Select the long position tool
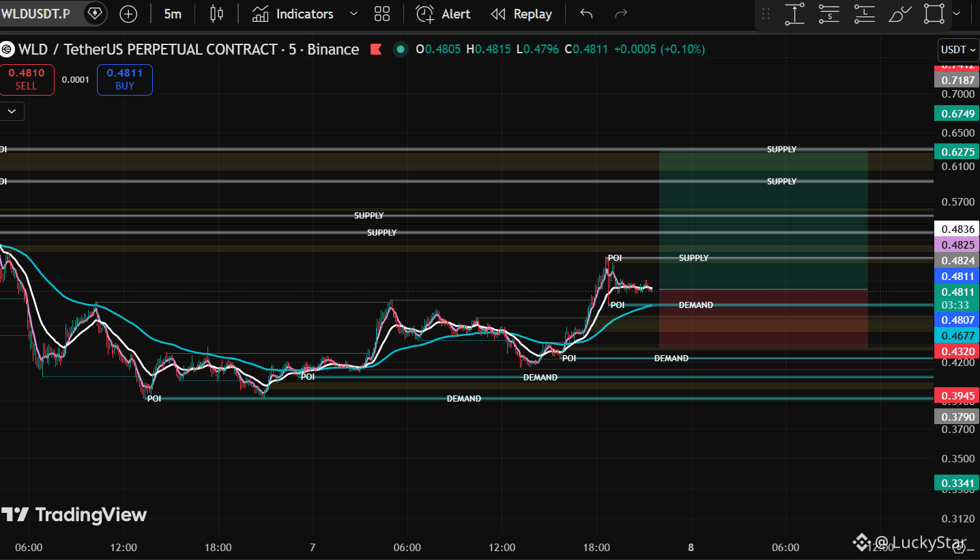Viewport: 980px width, 560px height. (865, 14)
